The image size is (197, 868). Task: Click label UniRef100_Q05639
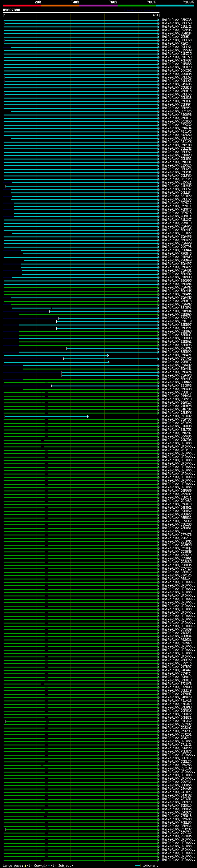(x=177, y=630)
